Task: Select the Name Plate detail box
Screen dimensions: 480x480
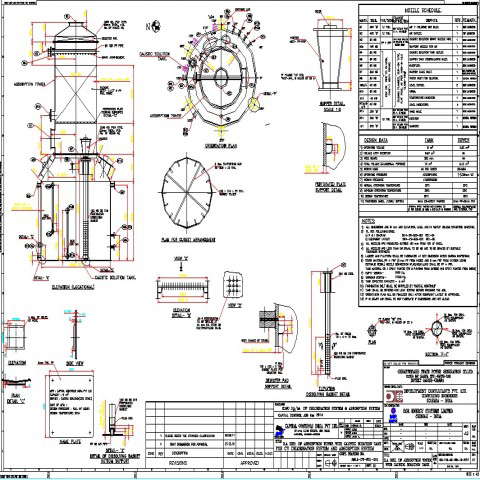Action: pos(71,405)
